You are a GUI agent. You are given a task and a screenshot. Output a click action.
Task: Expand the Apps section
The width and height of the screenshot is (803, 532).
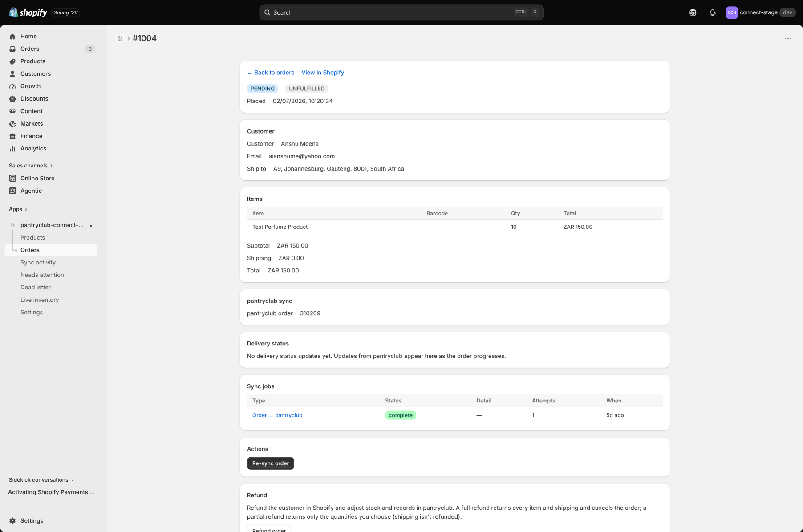pos(18,209)
